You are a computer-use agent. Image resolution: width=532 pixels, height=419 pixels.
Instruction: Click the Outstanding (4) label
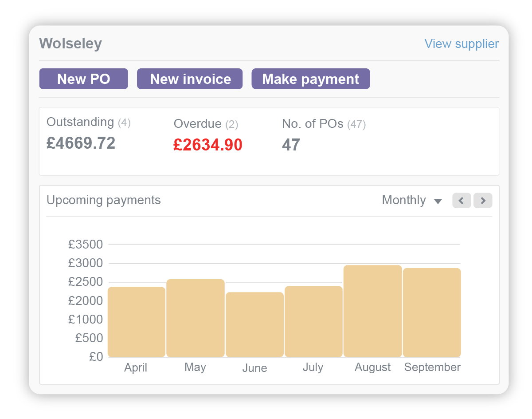88,122
